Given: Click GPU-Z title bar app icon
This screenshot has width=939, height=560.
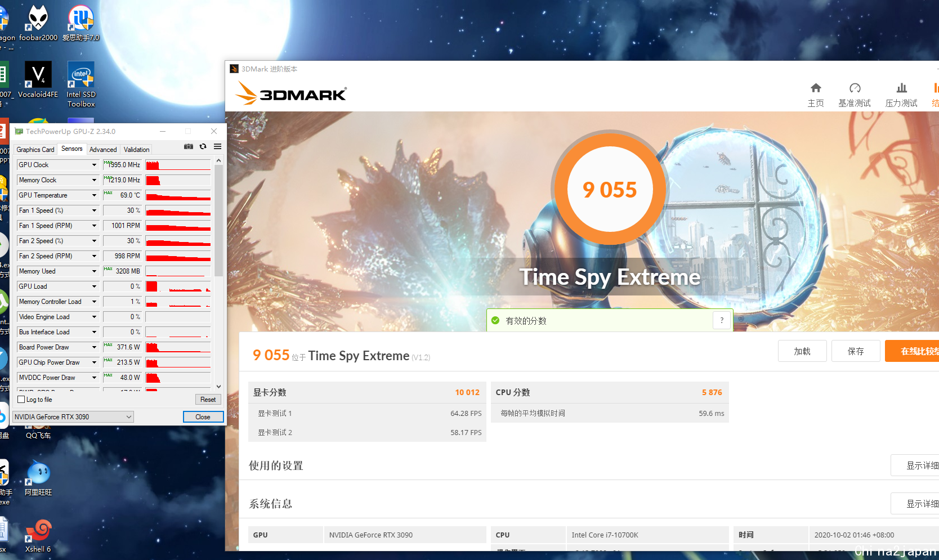Looking at the screenshot, I should [x=19, y=131].
